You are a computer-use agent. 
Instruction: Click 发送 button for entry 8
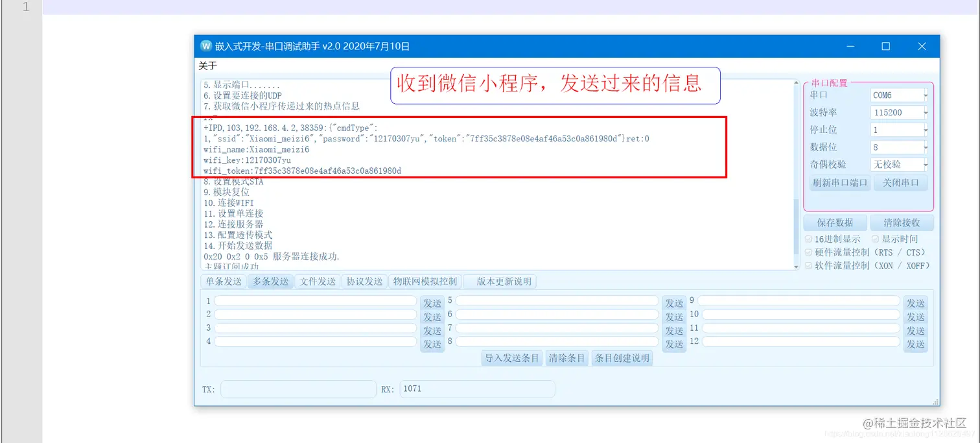[x=674, y=344]
